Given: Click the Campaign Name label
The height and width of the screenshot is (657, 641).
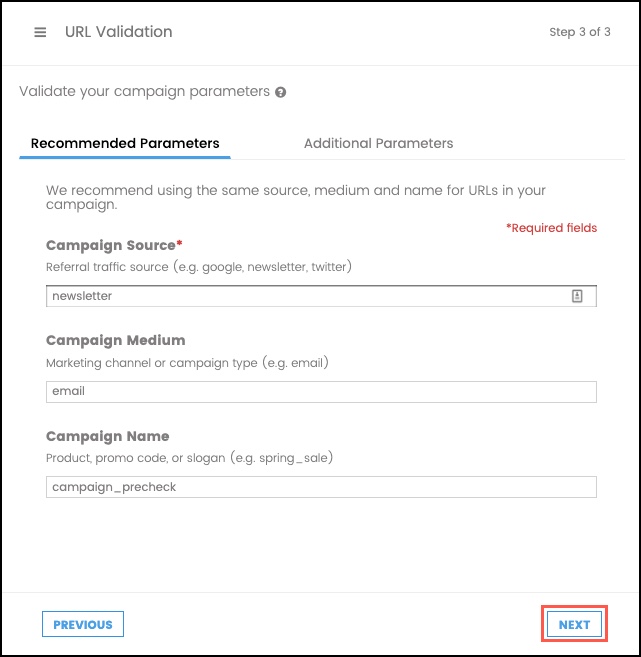Looking at the screenshot, I should tap(107, 436).
